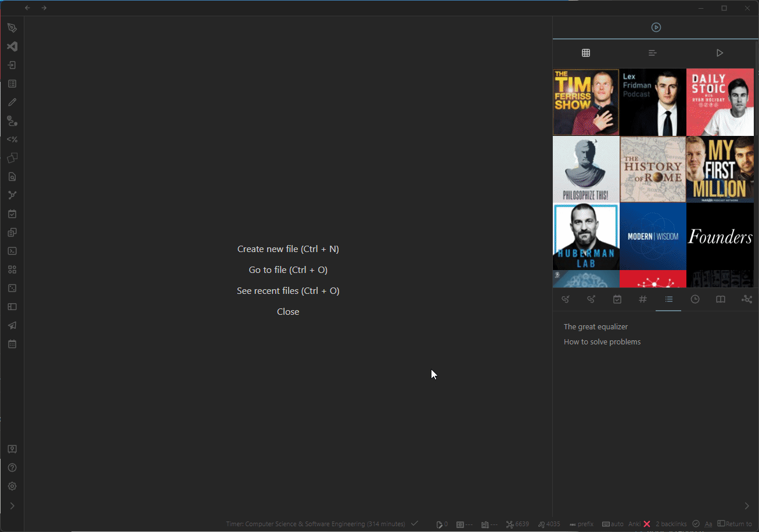Open the terminal icon in left ribbon
Image resolution: width=759 pixels, height=532 pixels.
(12, 251)
